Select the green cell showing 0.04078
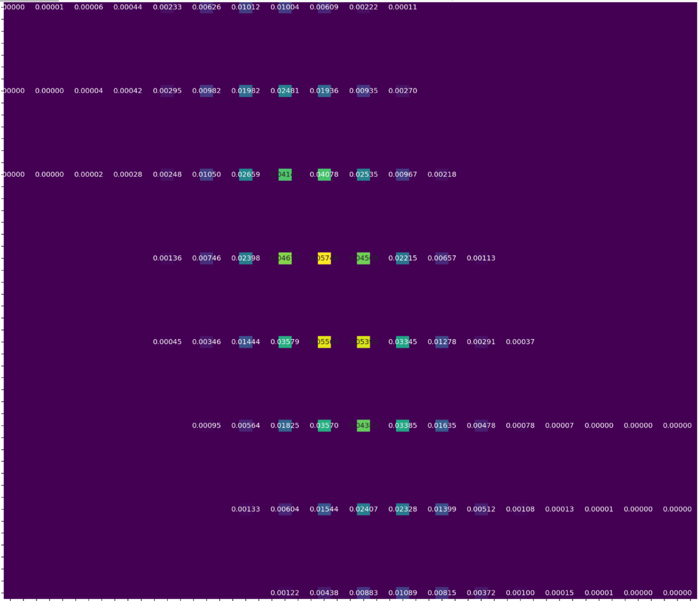The height and width of the screenshot is (601, 700). [324, 174]
